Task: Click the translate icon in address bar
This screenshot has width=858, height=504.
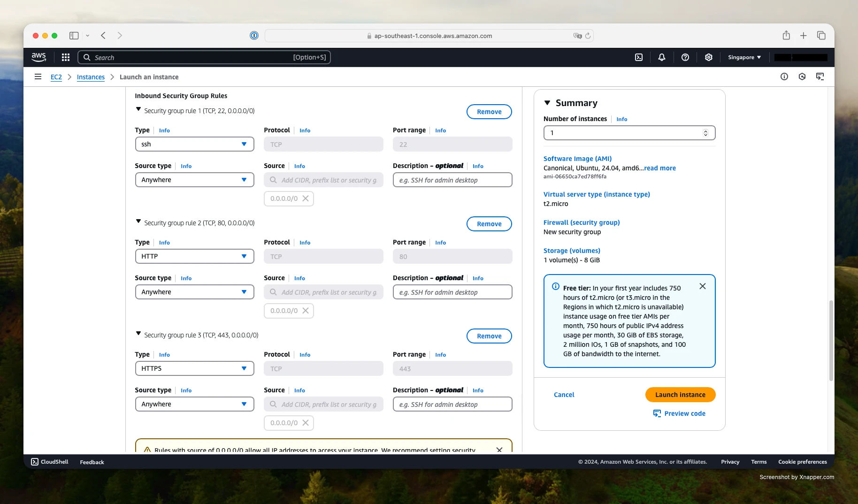Action: (577, 36)
